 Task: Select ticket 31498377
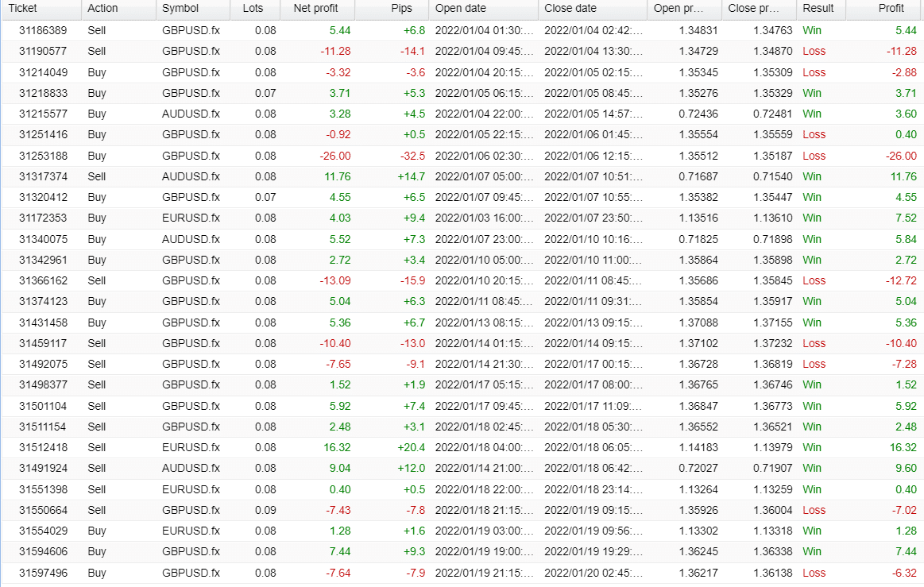pos(43,385)
